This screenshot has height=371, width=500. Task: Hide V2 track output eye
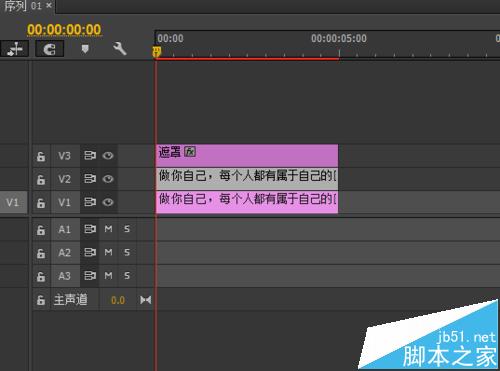108,179
